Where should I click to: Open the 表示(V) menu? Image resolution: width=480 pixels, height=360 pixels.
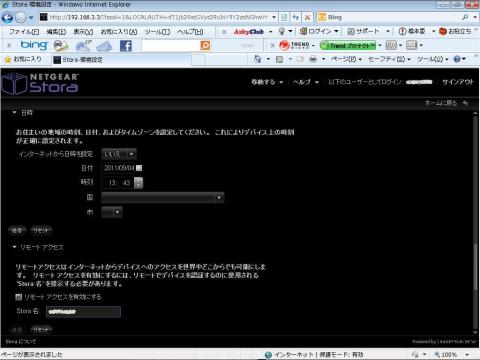(x=83, y=32)
